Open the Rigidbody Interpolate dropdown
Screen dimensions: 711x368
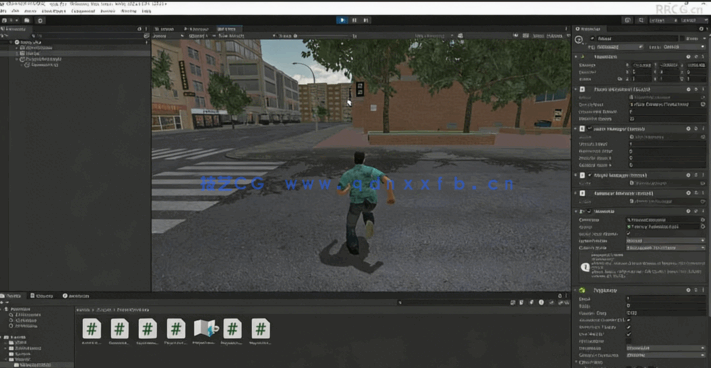click(666, 348)
